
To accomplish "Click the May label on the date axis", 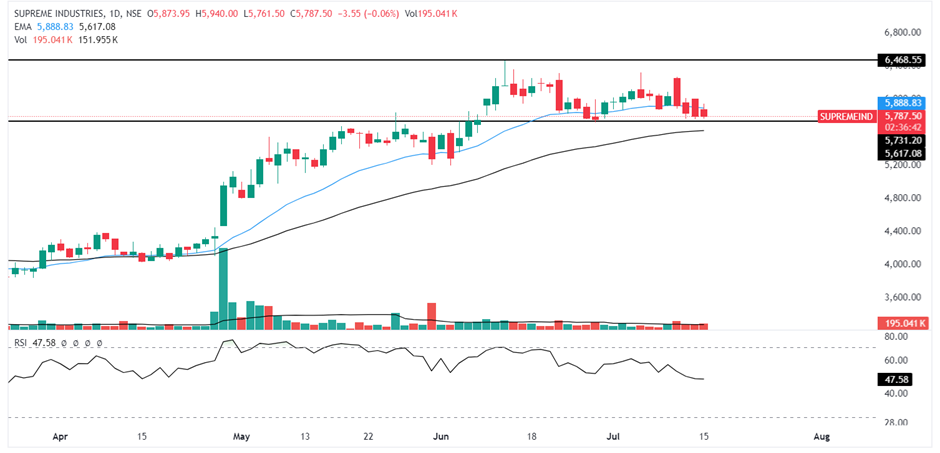I will coord(242,437).
